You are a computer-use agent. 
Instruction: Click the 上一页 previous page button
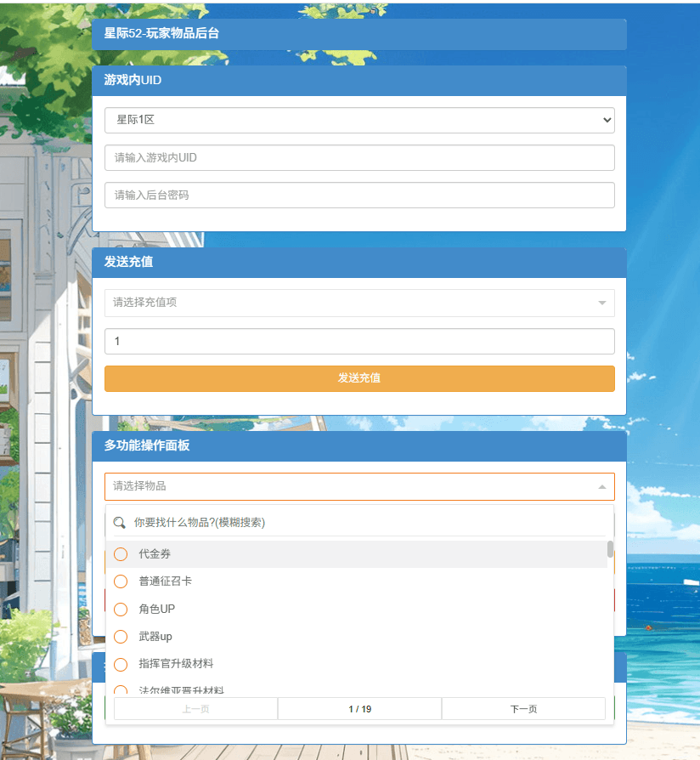[195, 709]
